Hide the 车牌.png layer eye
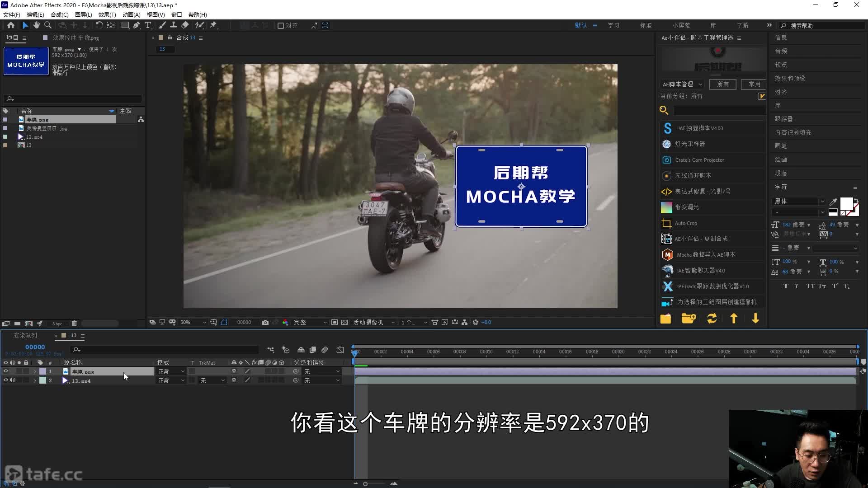The width and height of the screenshot is (868, 488). click(6, 371)
